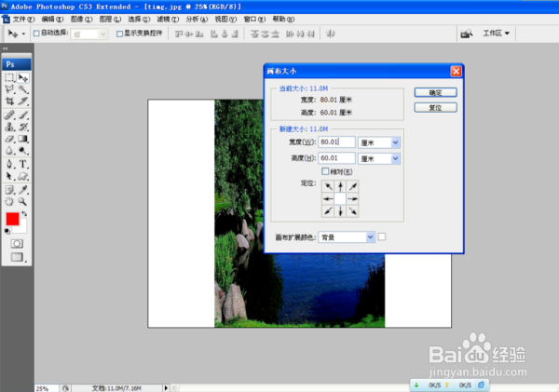Open the height unit 厘米 dropdown
Screen dimensions: 559x392
click(379, 158)
